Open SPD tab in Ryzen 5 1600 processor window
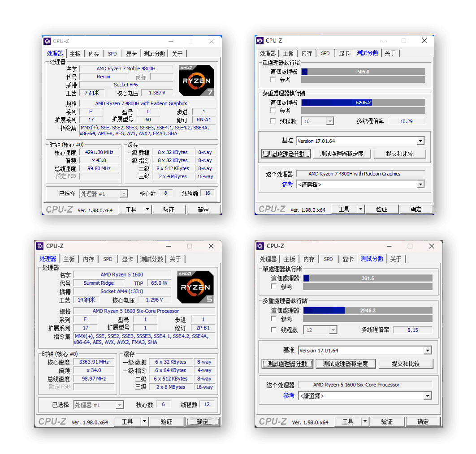Image resolution: width=476 pixels, height=454 pixels. 108,259
